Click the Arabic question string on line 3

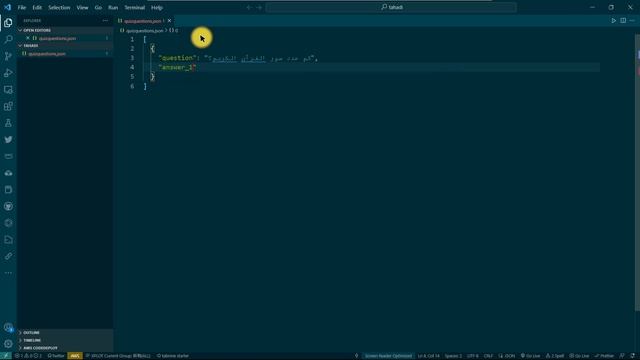(260, 58)
